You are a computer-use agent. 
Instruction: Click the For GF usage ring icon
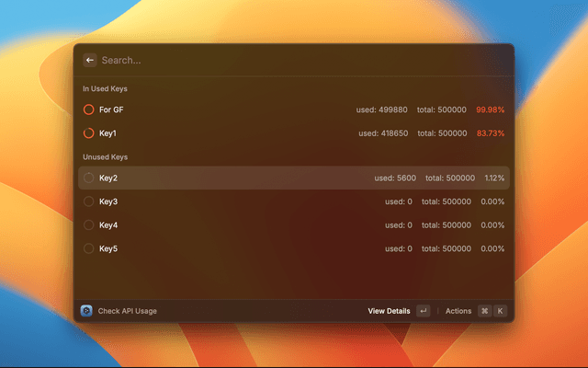[89, 109]
